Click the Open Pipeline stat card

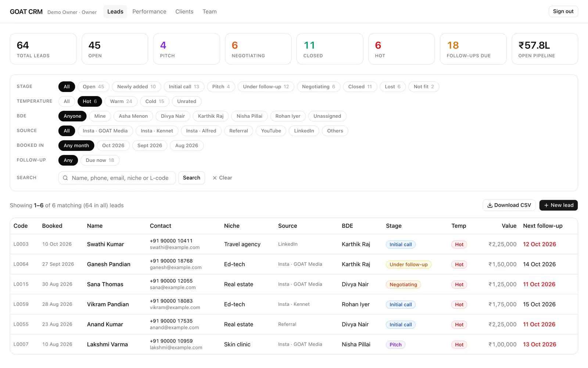click(545, 49)
